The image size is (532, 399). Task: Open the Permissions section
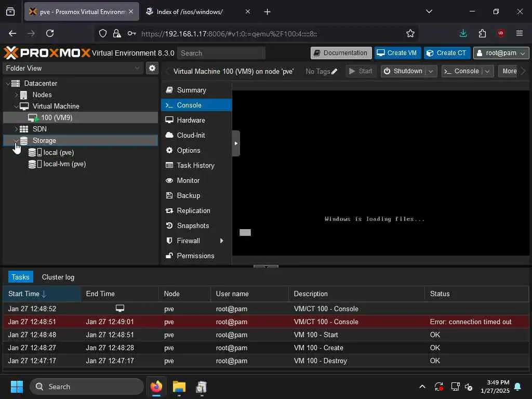pyautogui.click(x=196, y=256)
